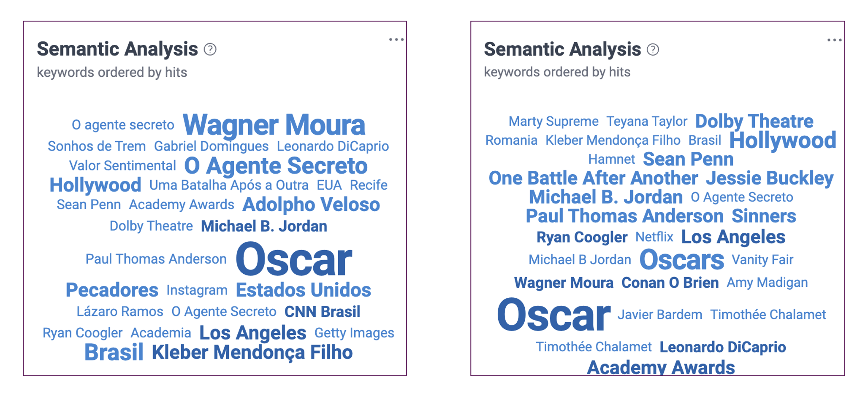Open three-dot menu of left Semantic Analysis panel
868x399 pixels.
(x=396, y=40)
